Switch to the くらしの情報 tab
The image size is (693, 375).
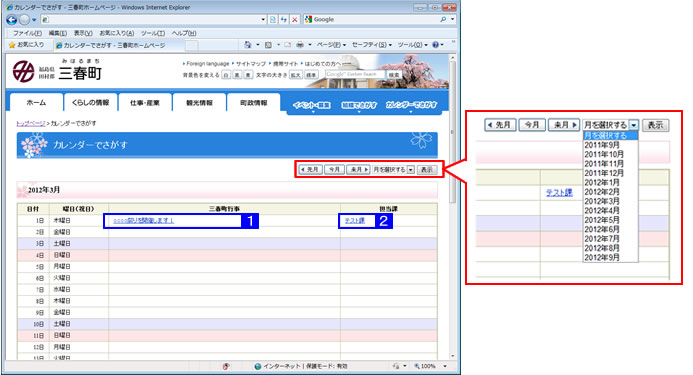[x=90, y=102]
